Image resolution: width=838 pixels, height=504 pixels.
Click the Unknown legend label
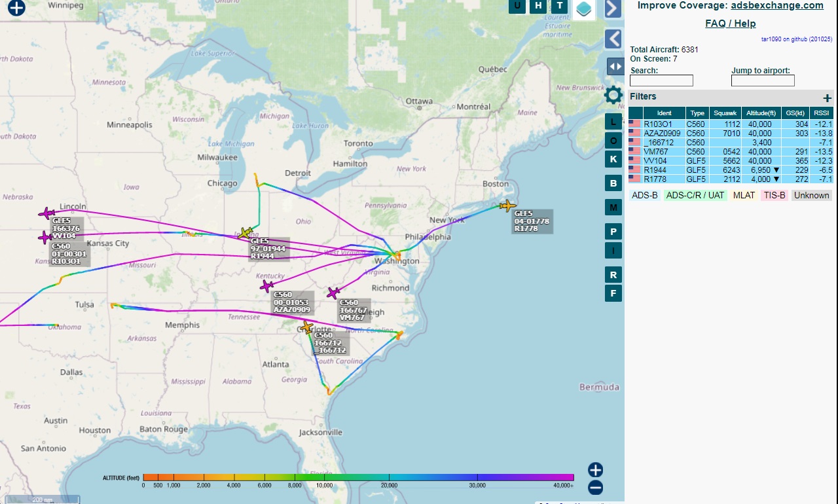point(811,195)
